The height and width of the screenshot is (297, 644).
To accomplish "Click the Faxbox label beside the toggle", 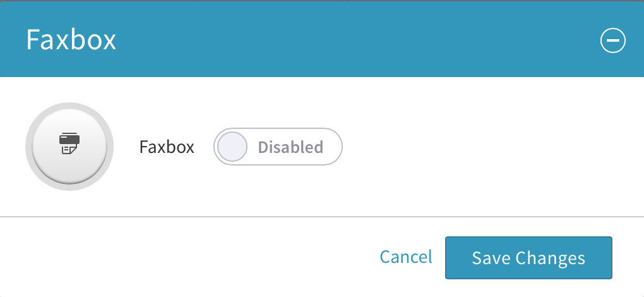I will pos(167,147).
